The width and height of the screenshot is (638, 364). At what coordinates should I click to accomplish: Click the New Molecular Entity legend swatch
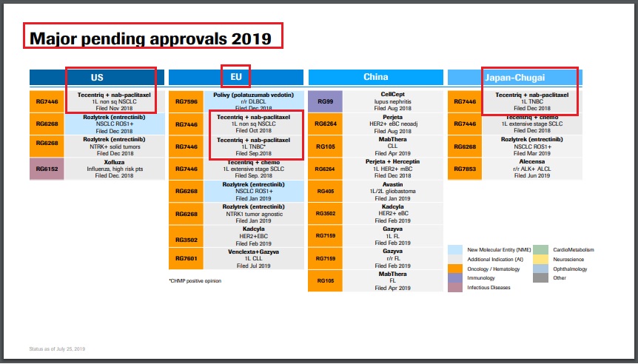455,250
